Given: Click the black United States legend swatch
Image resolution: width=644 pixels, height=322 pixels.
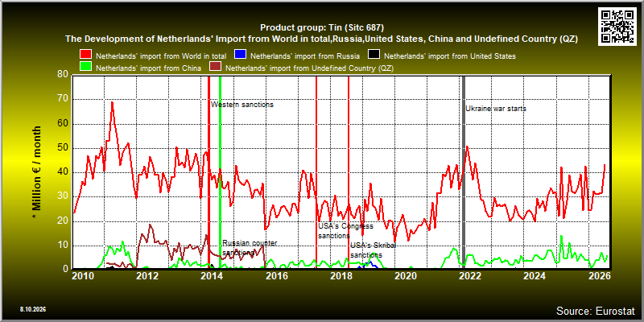Looking at the screenshot, I should 374,56.
